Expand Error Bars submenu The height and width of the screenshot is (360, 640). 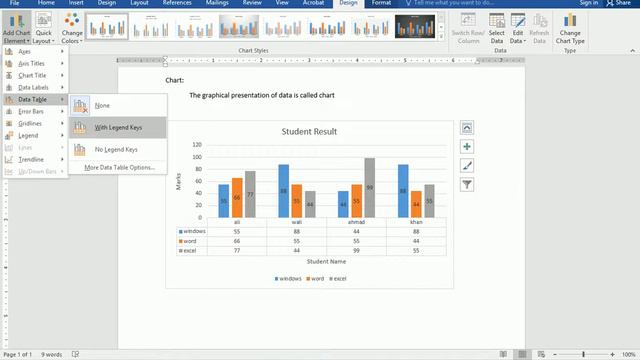click(35, 111)
